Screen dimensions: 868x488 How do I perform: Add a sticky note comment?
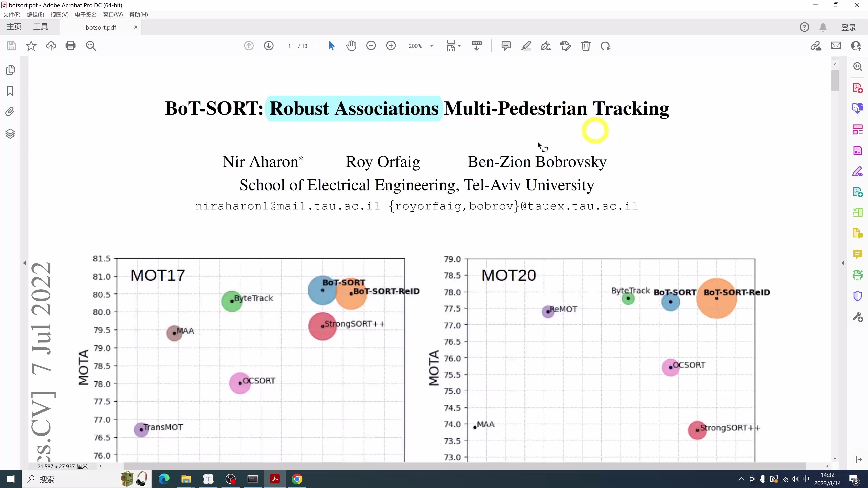point(506,46)
